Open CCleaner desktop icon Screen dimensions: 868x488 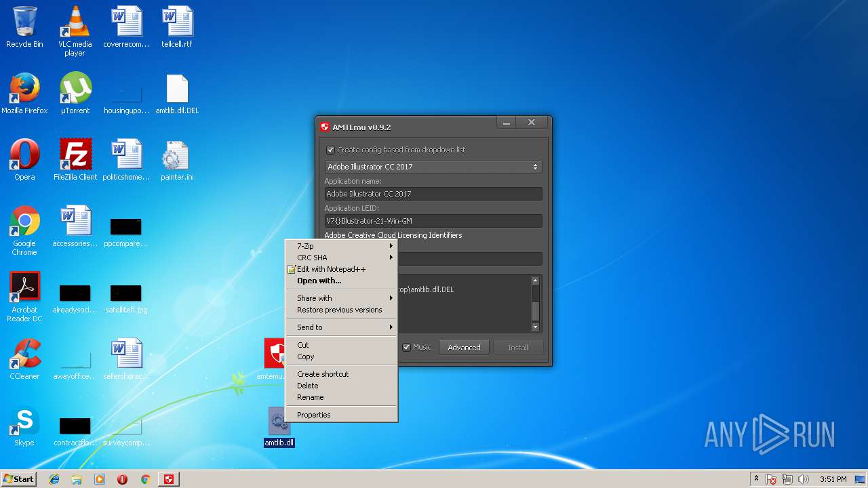(x=24, y=359)
